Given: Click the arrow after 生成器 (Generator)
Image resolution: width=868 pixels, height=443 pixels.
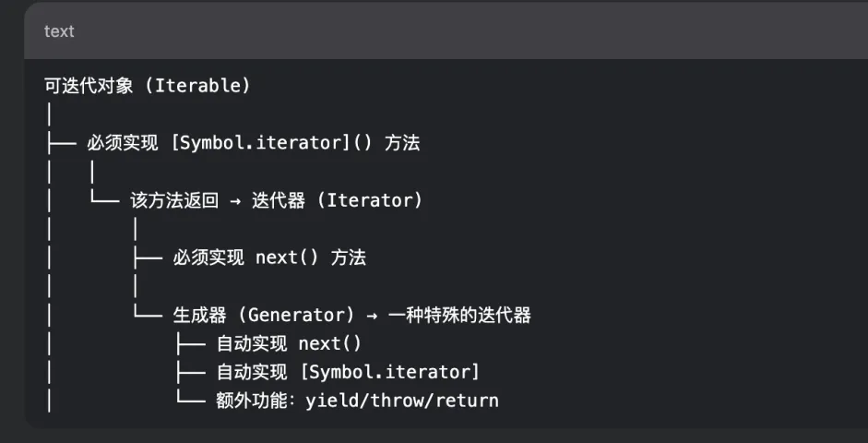Looking at the screenshot, I should pos(372,315).
